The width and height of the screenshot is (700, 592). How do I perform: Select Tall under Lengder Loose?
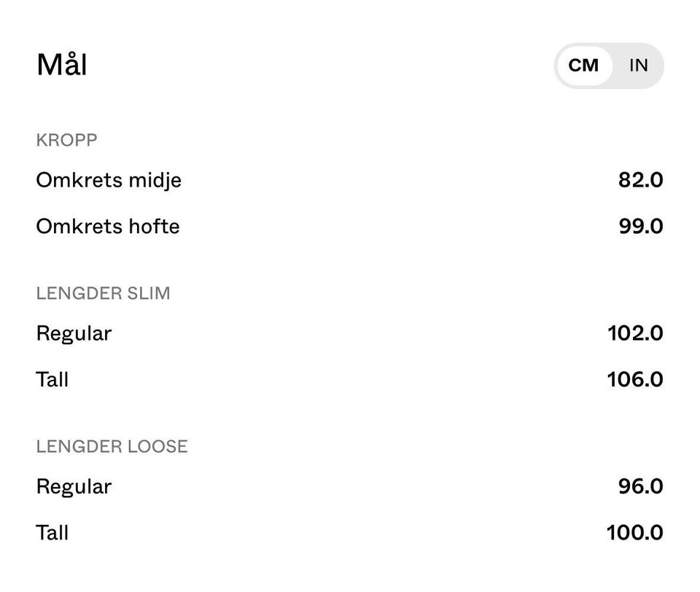pyautogui.click(x=52, y=532)
